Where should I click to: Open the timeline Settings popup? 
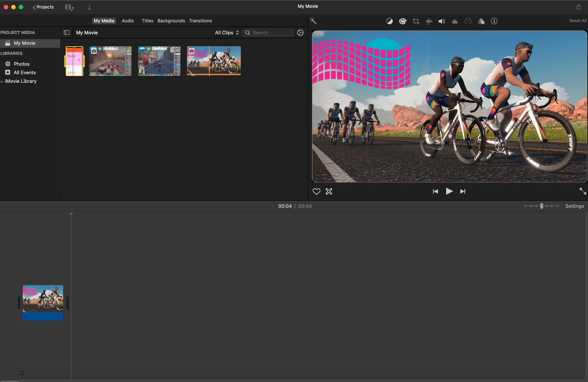point(574,206)
